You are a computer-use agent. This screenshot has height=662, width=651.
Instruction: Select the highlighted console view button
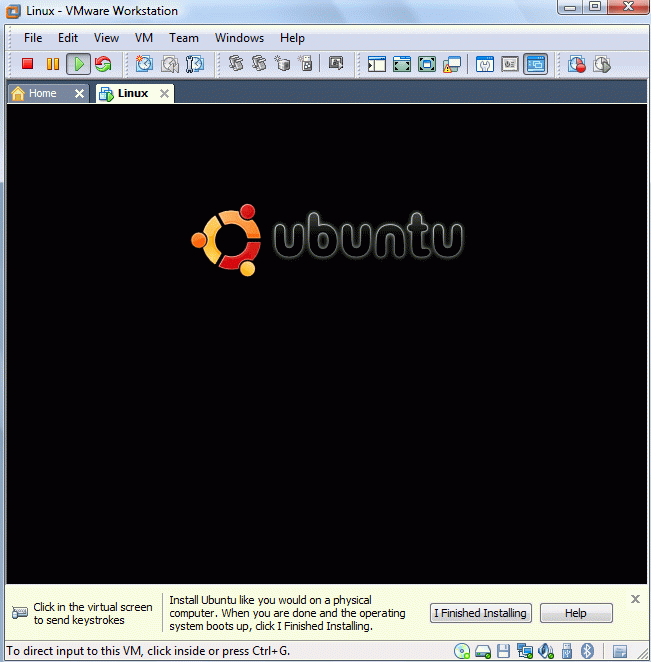point(535,64)
